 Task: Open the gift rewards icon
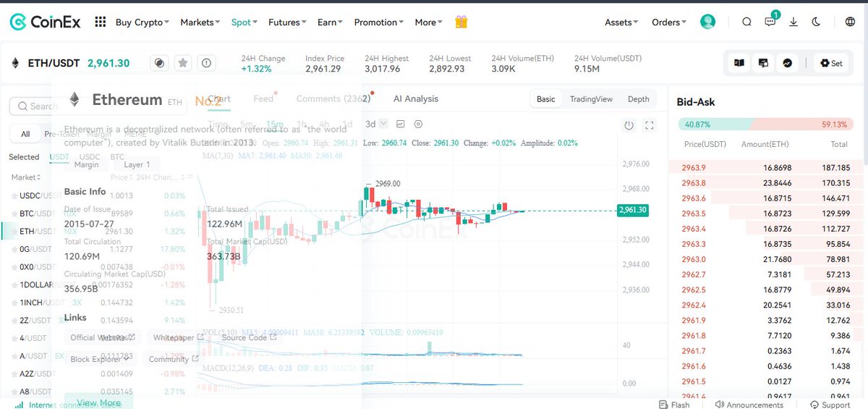[461, 22]
